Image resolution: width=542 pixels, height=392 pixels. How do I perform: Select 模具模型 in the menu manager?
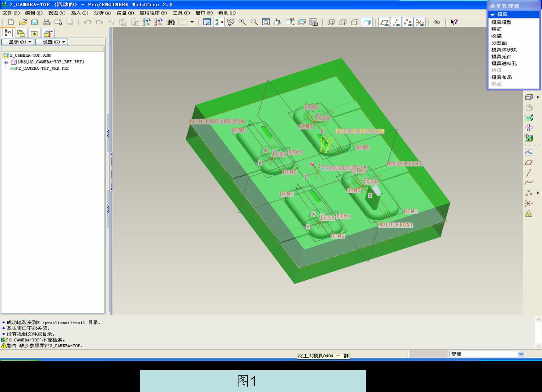502,22
